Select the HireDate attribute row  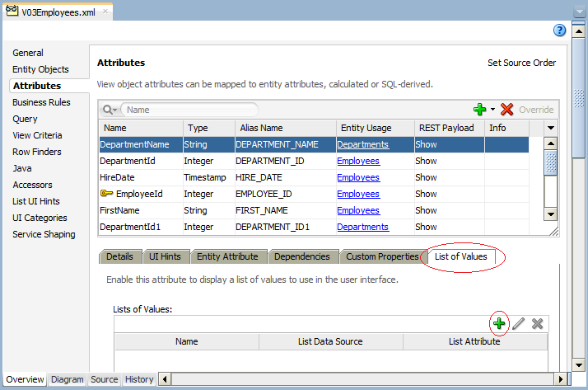[x=315, y=177]
